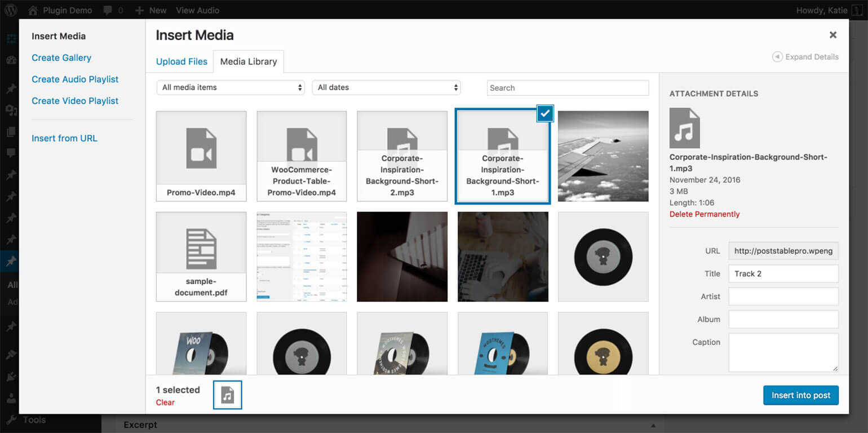Click the Tools wrench icon in admin sidebar

[x=10, y=419]
